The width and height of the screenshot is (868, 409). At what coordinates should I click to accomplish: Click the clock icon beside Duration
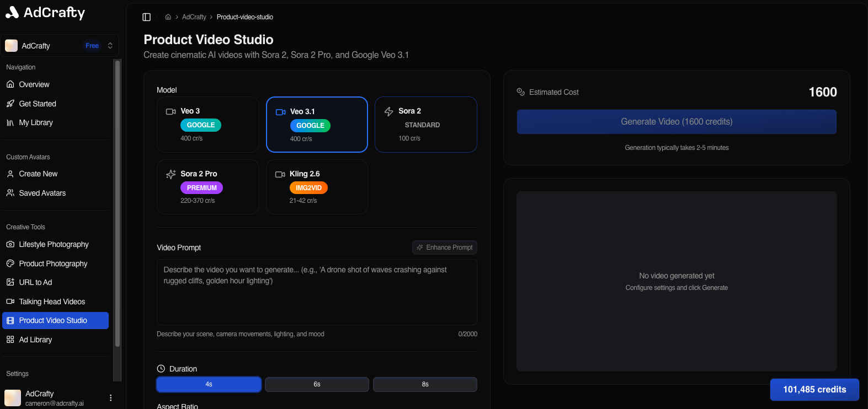click(161, 369)
